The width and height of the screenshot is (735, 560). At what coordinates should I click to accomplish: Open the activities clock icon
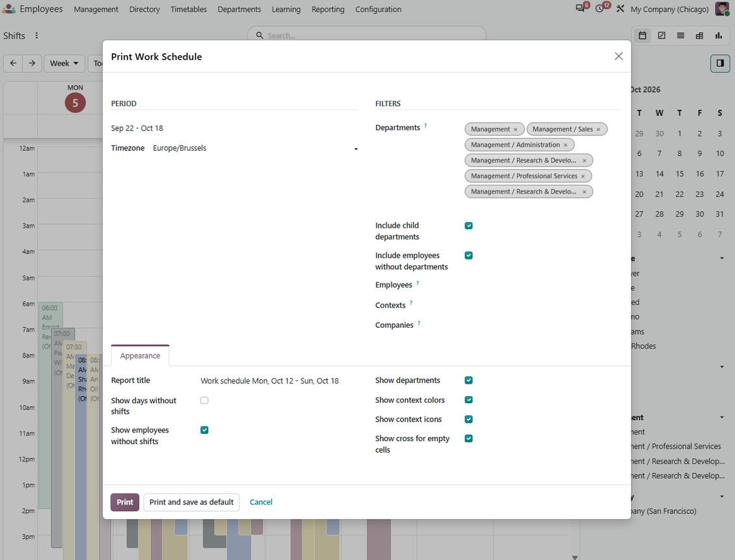pos(600,8)
